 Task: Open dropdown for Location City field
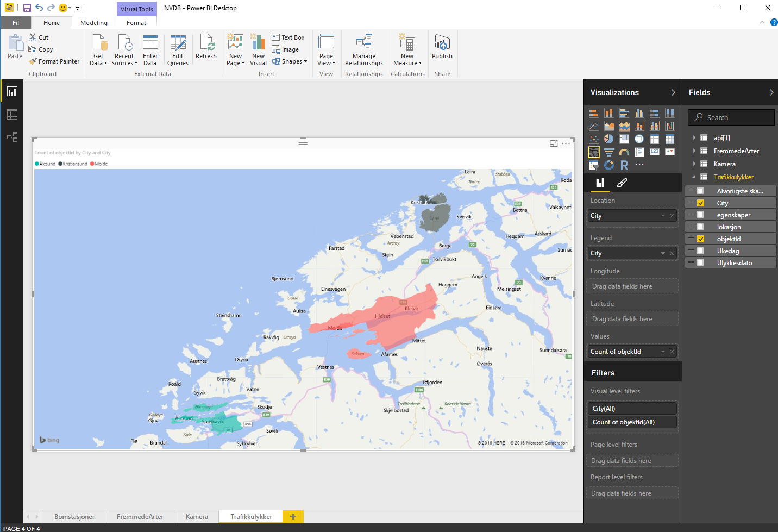click(x=663, y=216)
